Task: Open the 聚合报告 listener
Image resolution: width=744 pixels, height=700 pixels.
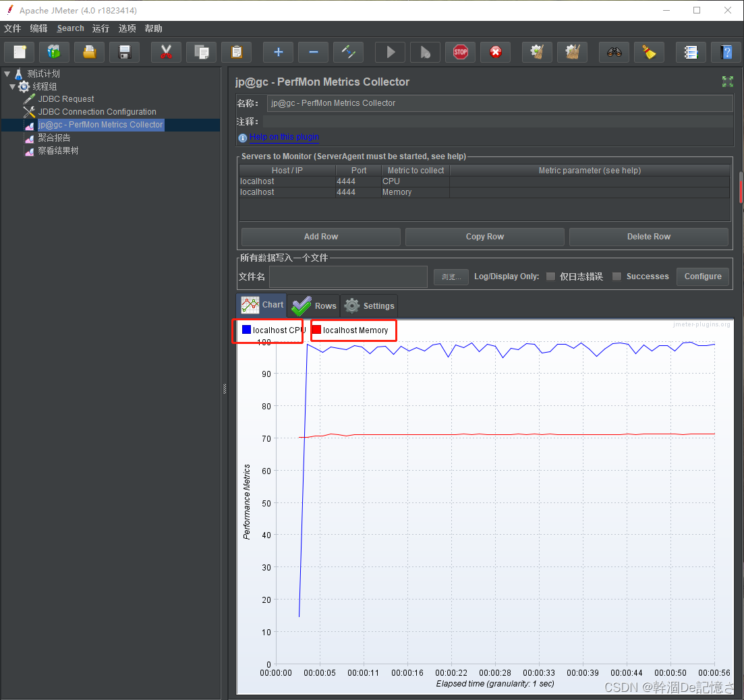Action: [x=54, y=138]
